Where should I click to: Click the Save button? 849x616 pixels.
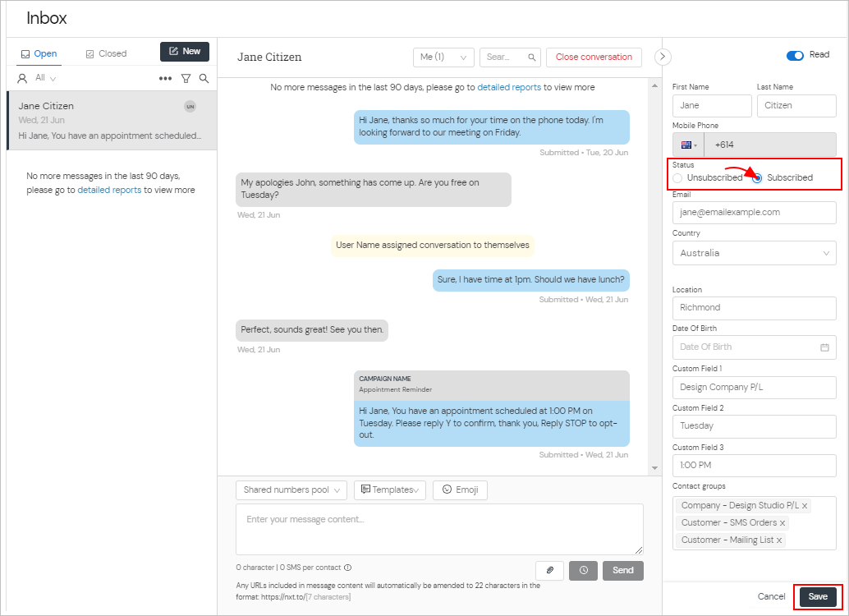(x=818, y=596)
